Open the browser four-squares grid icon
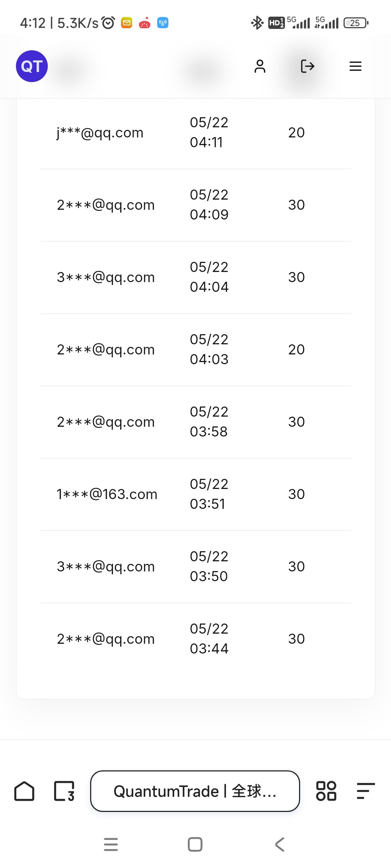The image size is (391, 868). tap(326, 791)
